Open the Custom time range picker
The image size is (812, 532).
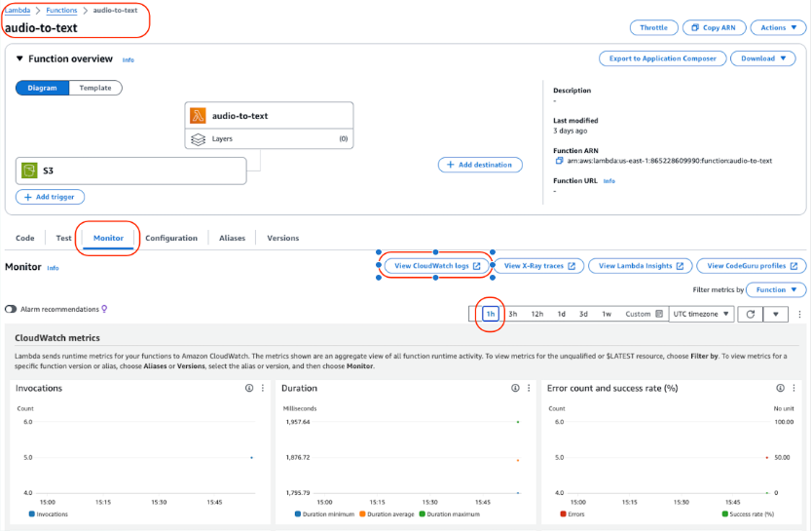644,314
